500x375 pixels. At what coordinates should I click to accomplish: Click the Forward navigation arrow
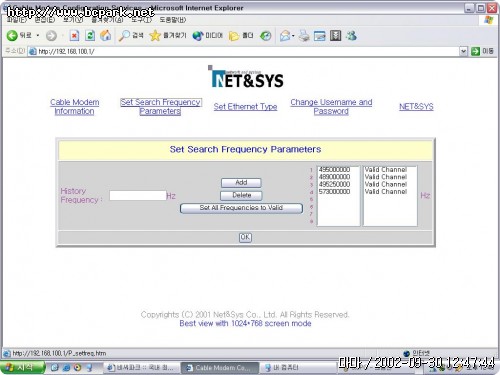[x=51, y=36]
